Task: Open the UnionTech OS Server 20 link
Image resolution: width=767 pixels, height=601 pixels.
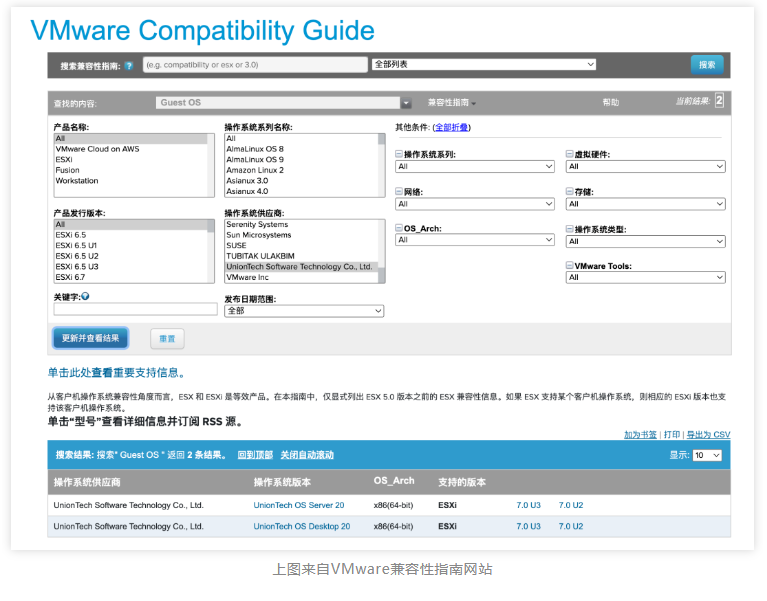Action: coord(298,506)
